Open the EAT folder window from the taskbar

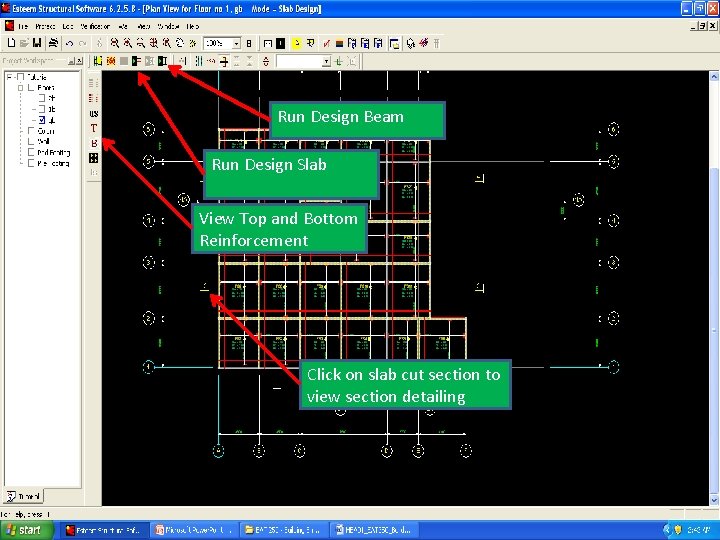click(285, 530)
